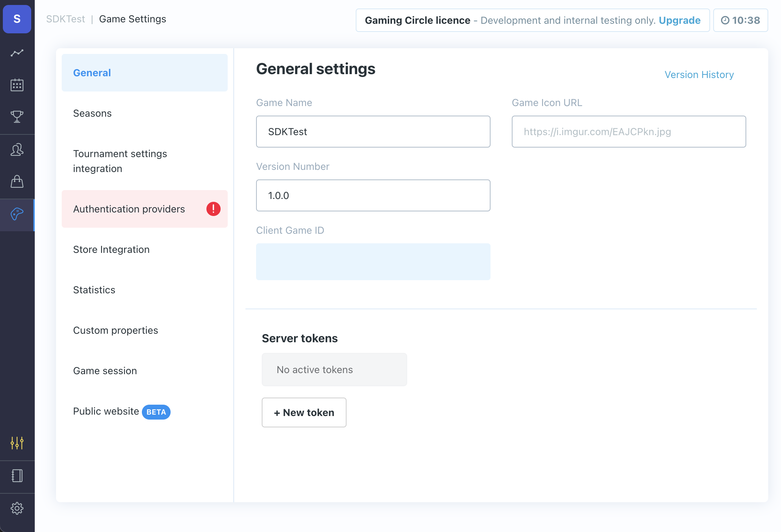
Task: Select the Authentication providers menu item
Action: 129,209
